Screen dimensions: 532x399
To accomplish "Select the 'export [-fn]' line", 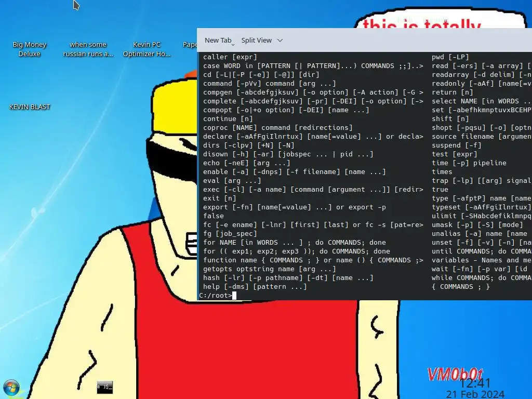I will tap(295, 207).
